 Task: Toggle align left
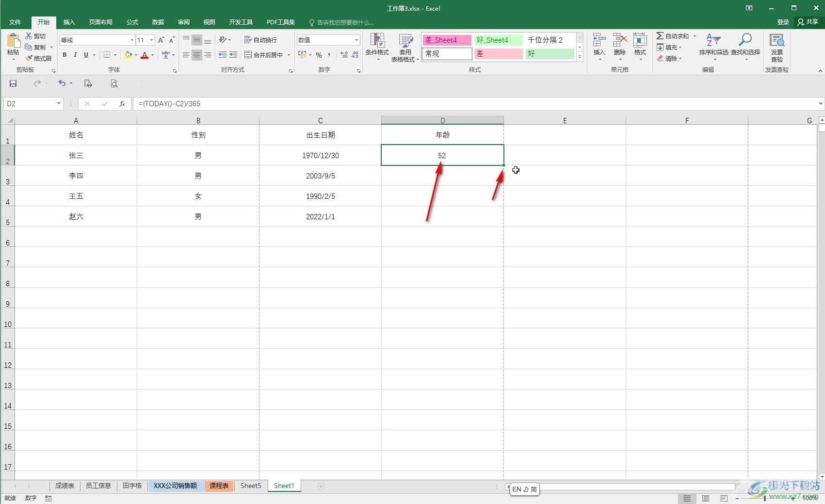point(186,55)
